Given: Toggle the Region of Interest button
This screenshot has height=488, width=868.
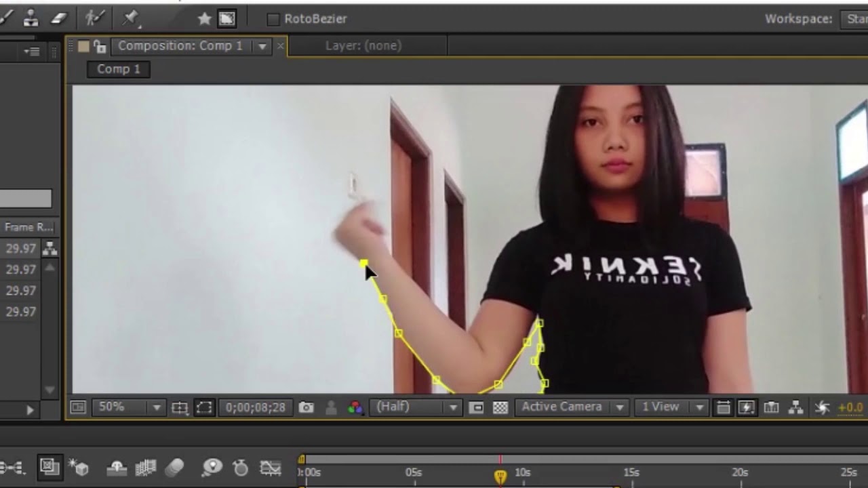Looking at the screenshot, I should coord(476,407).
